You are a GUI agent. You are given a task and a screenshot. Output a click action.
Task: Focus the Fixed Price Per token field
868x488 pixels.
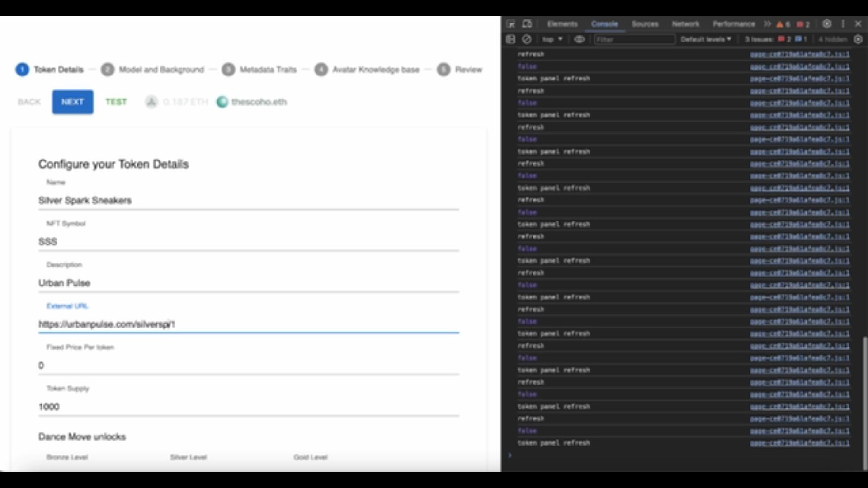click(249, 366)
